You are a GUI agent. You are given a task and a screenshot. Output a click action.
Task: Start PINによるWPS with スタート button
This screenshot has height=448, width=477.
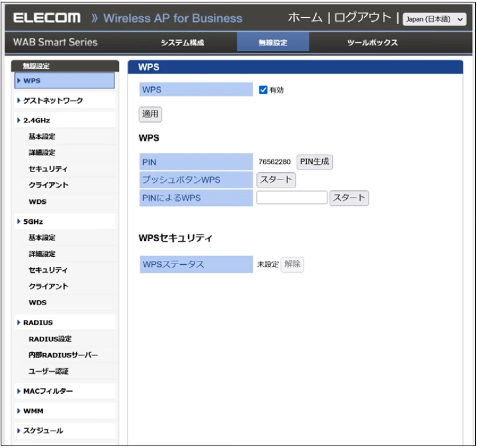[350, 198]
